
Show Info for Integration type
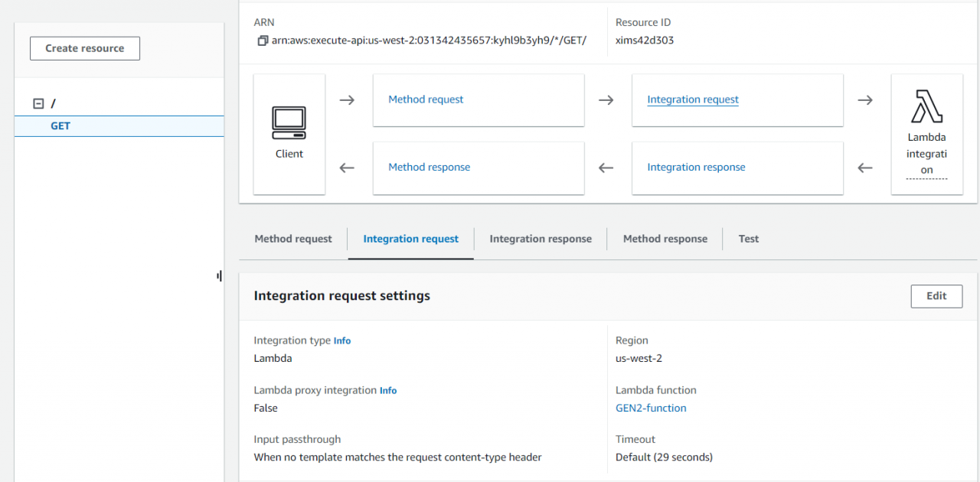[342, 341]
